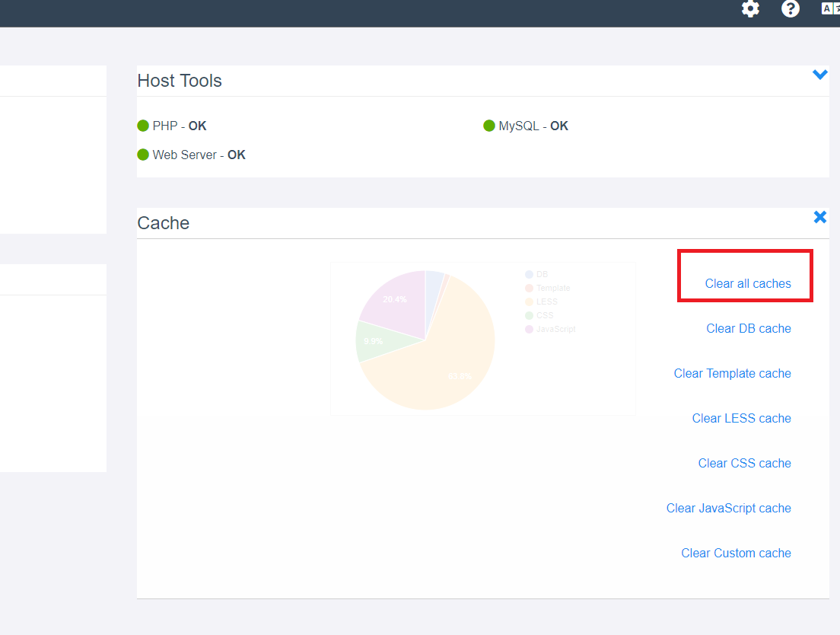840x635 pixels.
Task: Click the Clear DB cache link
Action: (x=748, y=328)
